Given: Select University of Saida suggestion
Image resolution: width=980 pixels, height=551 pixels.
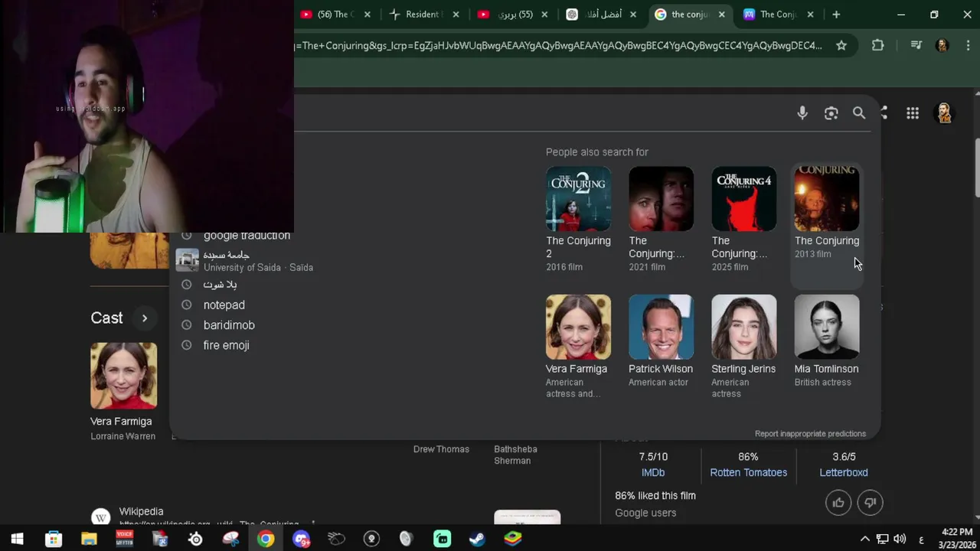Looking at the screenshot, I should point(258,261).
